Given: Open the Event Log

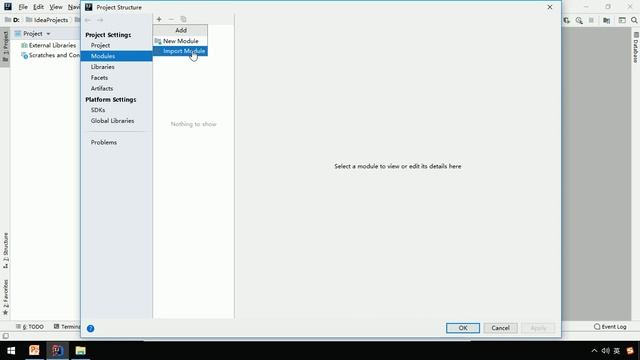Looking at the screenshot, I should (x=610, y=327).
